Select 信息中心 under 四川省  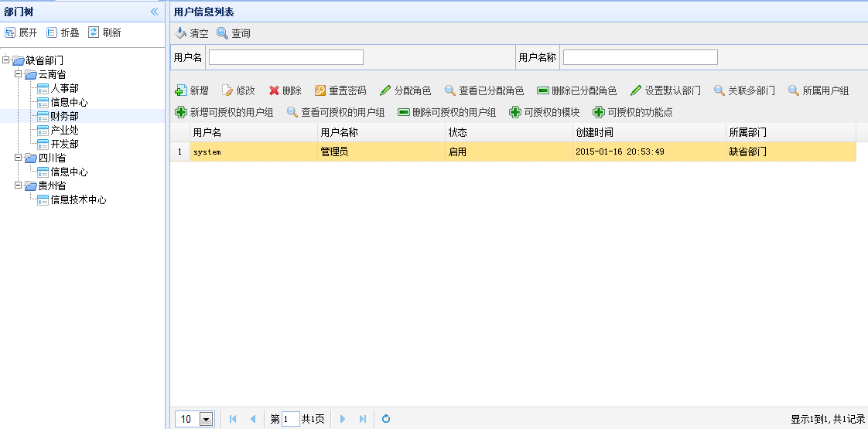69,172
